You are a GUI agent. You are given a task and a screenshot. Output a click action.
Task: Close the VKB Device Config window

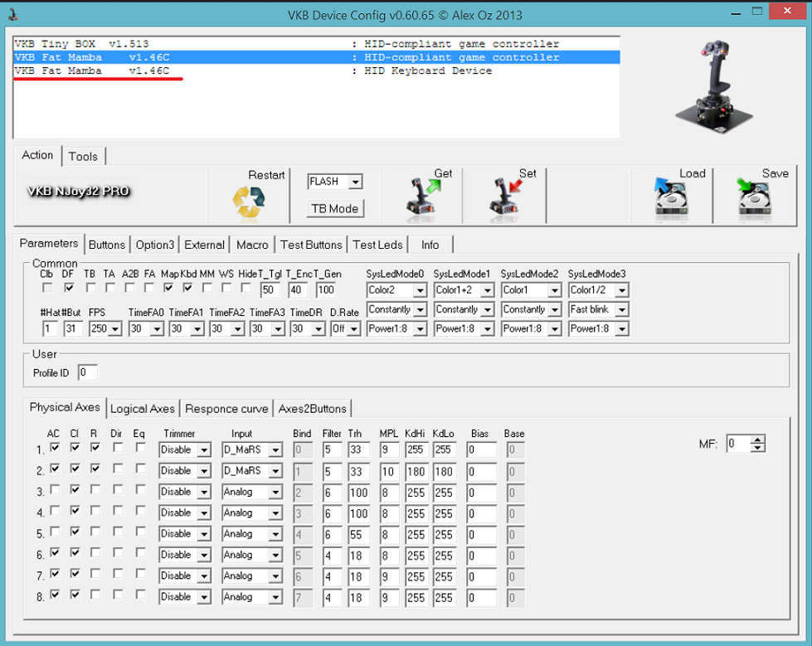pos(787,10)
